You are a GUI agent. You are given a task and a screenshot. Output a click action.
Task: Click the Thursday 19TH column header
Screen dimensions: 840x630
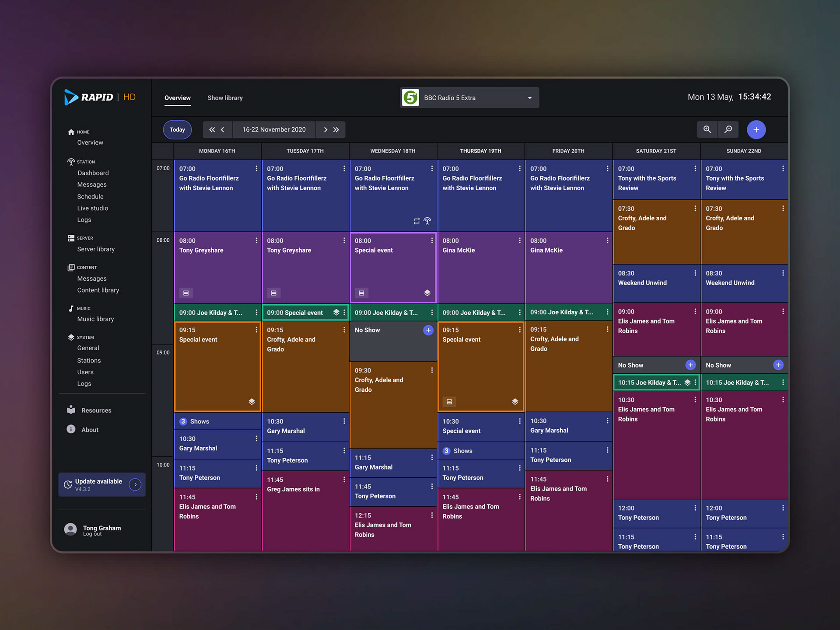481,151
